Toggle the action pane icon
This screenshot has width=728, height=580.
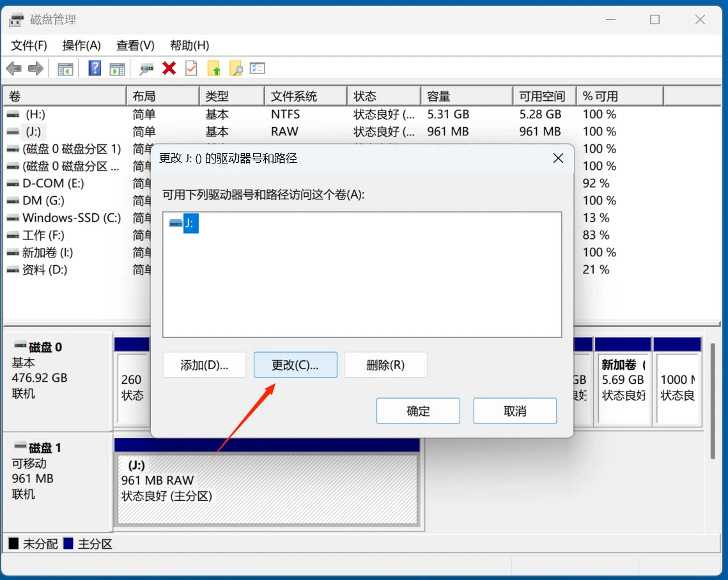tap(118, 68)
